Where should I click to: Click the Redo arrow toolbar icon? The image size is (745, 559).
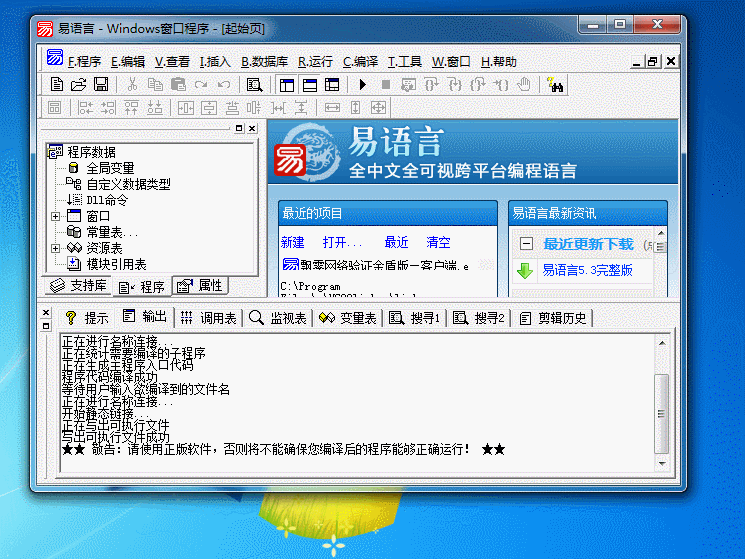point(201,85)
